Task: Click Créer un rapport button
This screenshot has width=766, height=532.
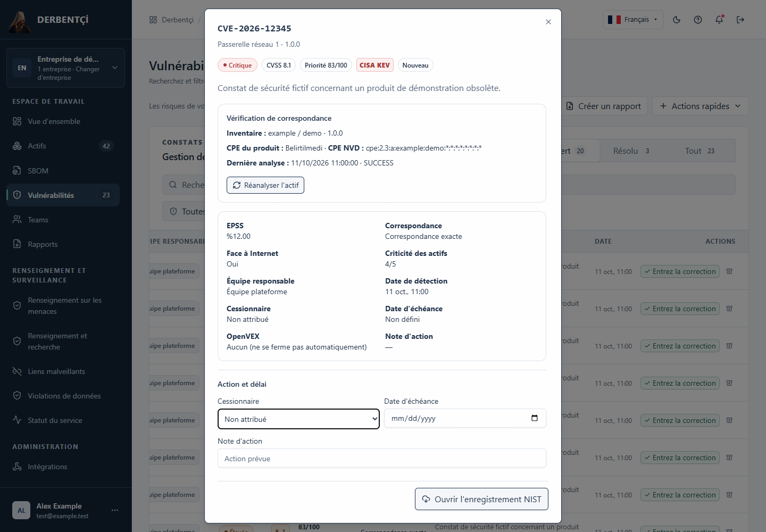Action: [604, 106]
